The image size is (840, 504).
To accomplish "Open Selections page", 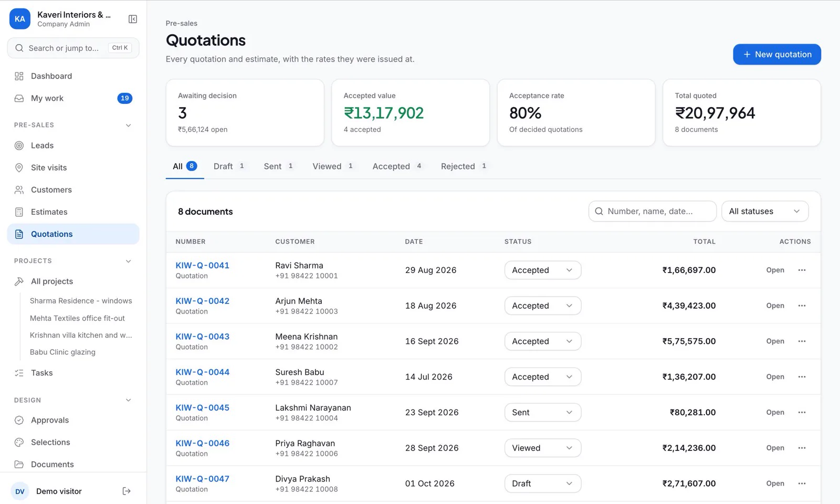I will pos(73,442).
